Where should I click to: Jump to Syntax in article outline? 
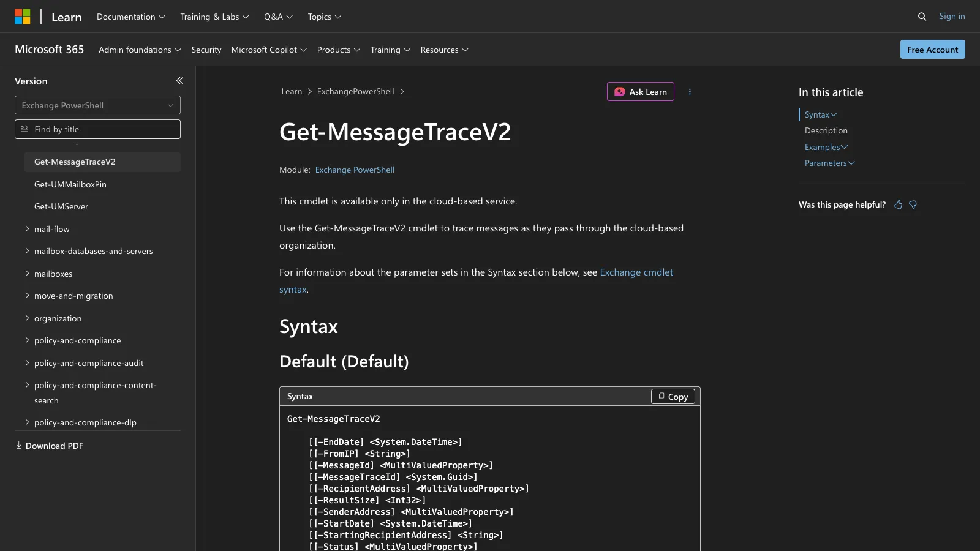click(x=821, y=114)
